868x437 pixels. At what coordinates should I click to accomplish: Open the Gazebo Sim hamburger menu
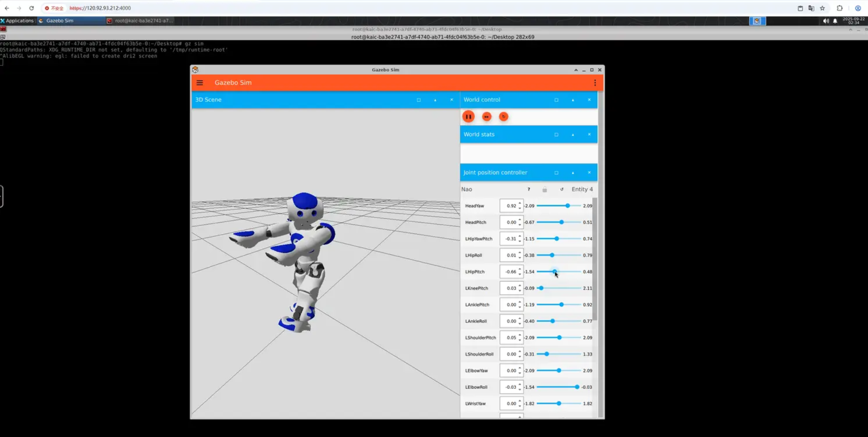coord(199,83)
